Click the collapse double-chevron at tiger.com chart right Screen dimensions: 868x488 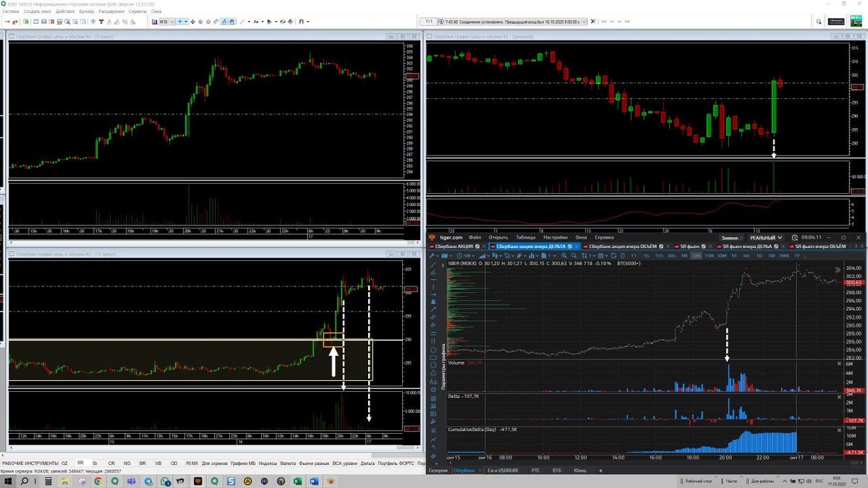tap(838, 270)
